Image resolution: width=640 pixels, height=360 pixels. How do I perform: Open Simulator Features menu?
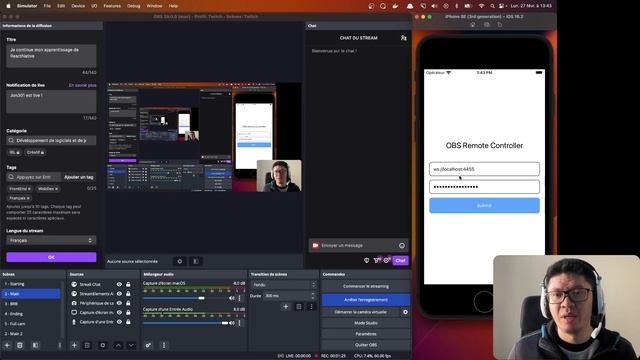[x=112, y=6]
